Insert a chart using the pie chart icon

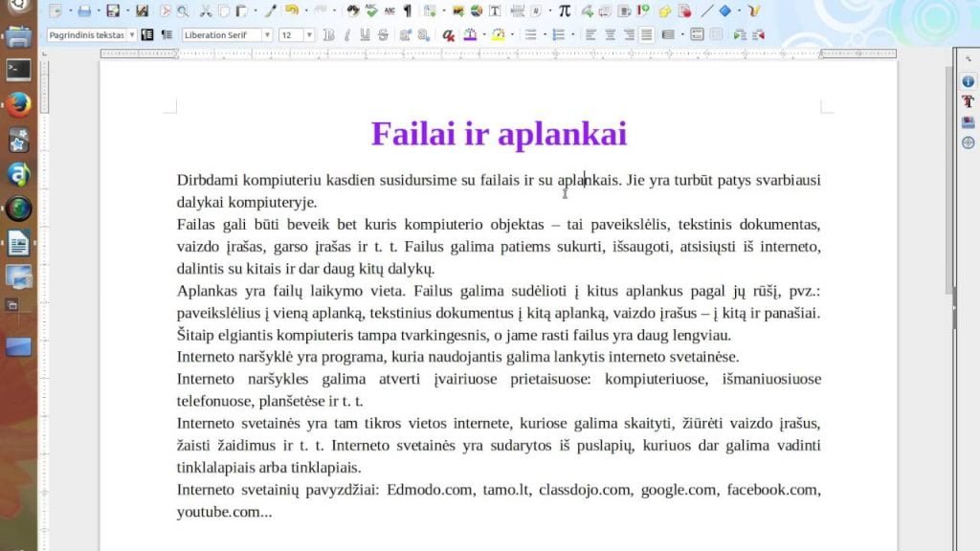(477, 11)
